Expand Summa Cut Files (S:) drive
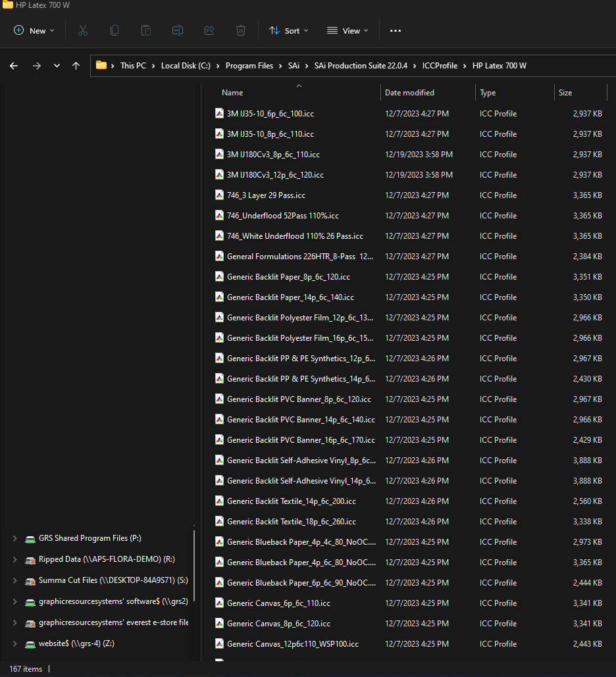 (14, 580)
